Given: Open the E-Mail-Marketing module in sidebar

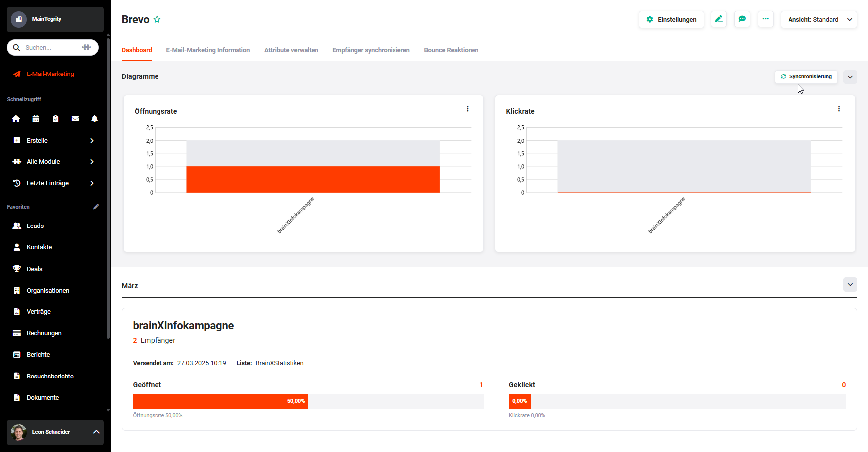Looking at the screenshot, I should 50,74.
